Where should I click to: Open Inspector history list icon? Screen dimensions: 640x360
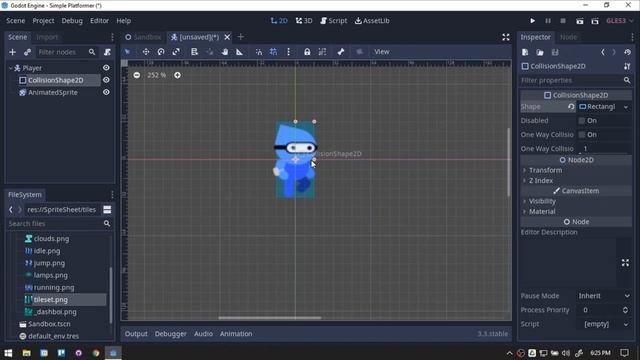point(627,52)
